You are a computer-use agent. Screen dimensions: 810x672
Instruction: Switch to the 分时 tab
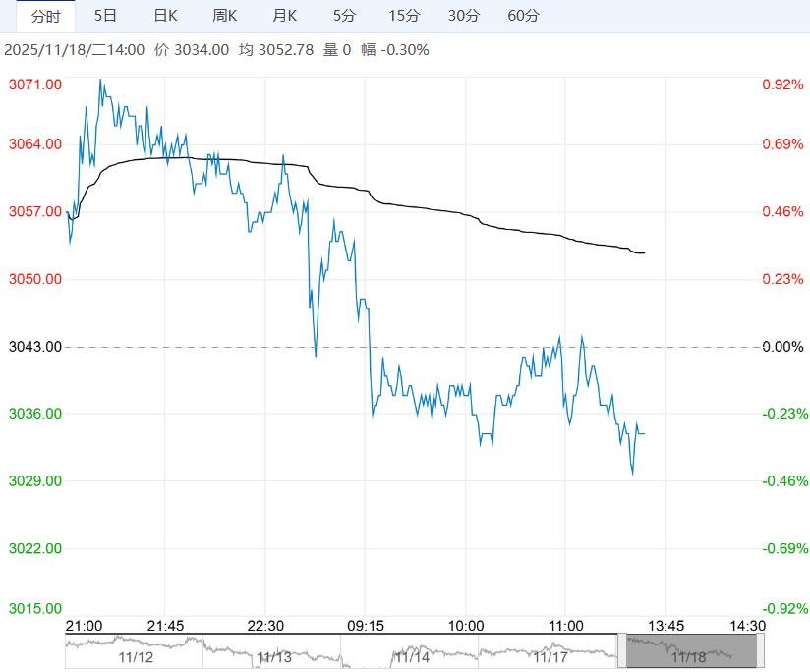pos(45,16)
